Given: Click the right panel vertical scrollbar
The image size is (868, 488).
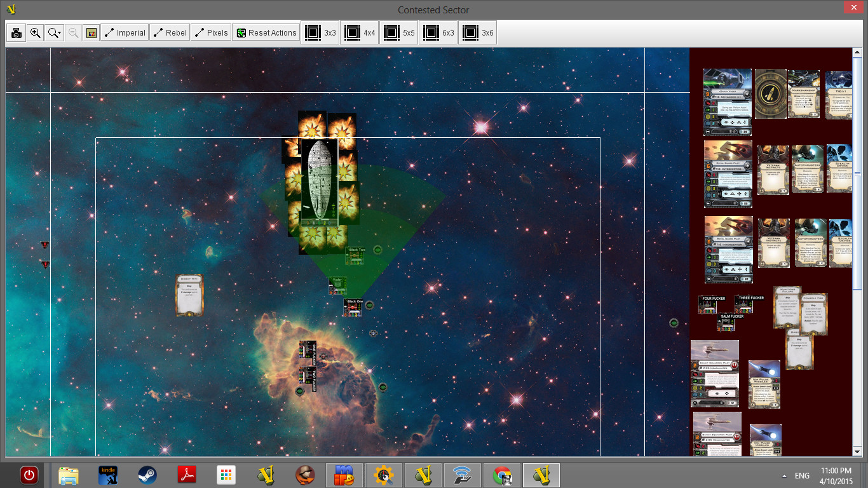Looking at the screenshot, I should tap(858, 191).
